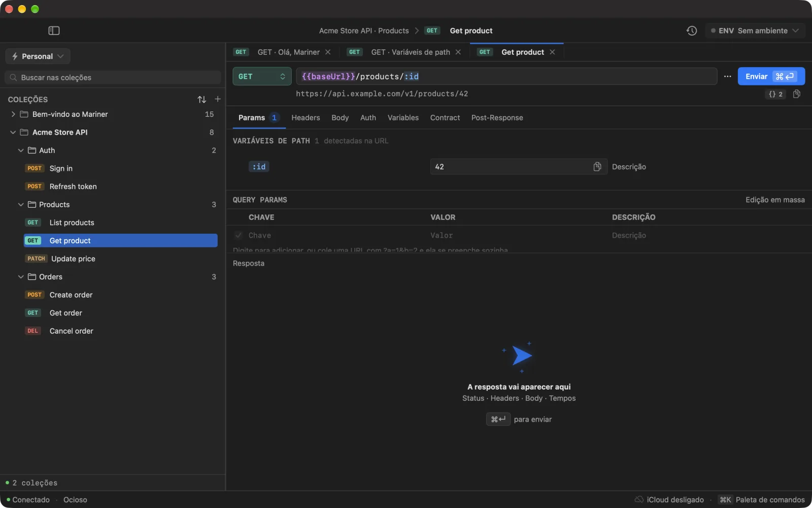This screenshot has height=508, width=812.
Task: Click the request URL input field
Action: tap(506, 76)
